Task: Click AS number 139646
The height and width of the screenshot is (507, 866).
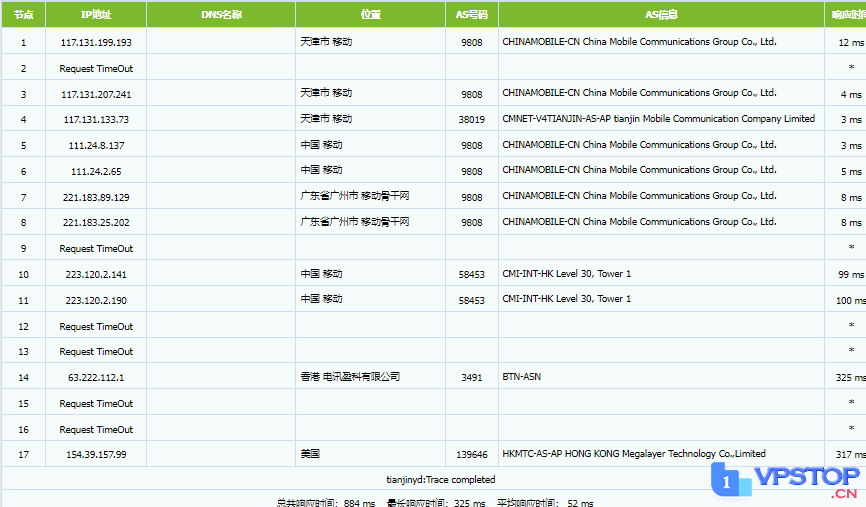Action: coord(472,455)
